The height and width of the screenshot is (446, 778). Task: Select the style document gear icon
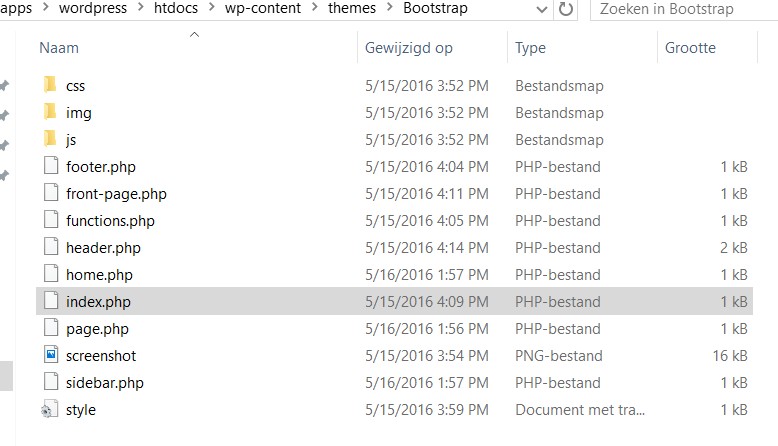[x=49, y=409]
